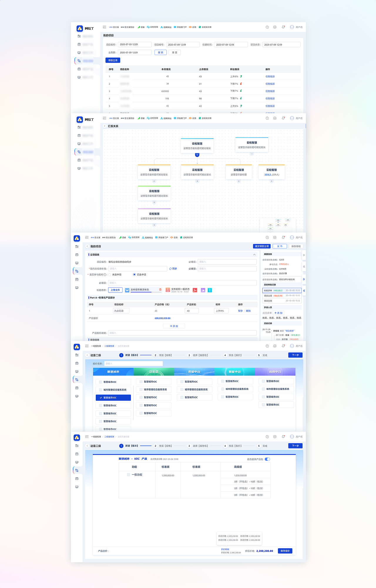Open 税率 上升9% dropdown in Part A table
The height and width of the screenshot is (588, 376).
pyautogui.click(x=221, y=311)
